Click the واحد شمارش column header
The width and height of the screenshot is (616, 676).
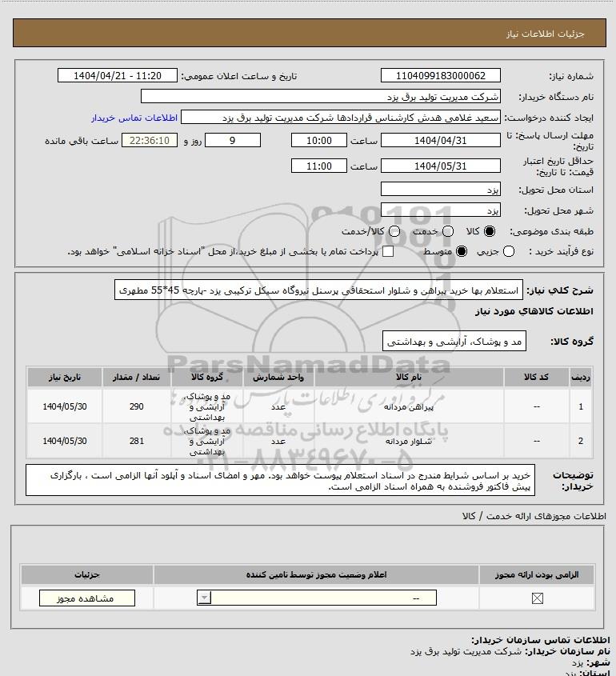coord(278,378)
